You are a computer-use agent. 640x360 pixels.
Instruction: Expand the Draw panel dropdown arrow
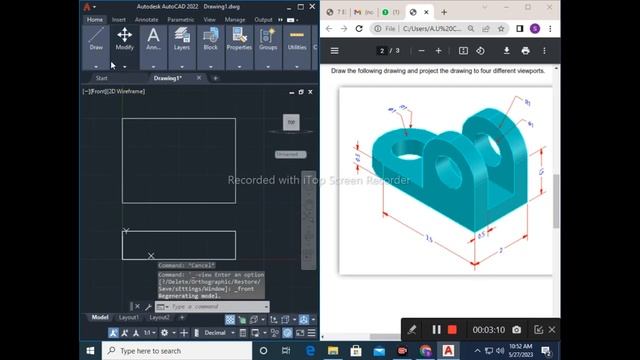point(96,67)
